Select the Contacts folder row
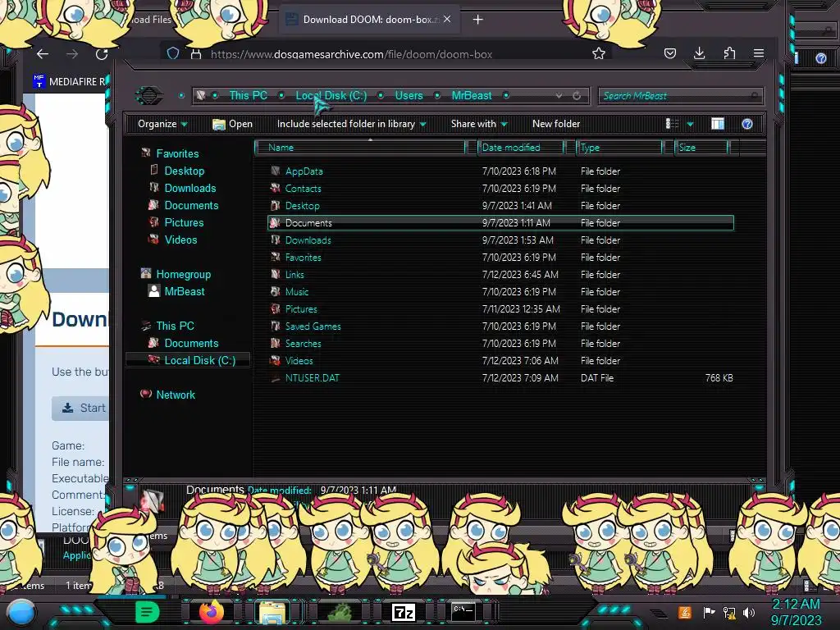 501,189
